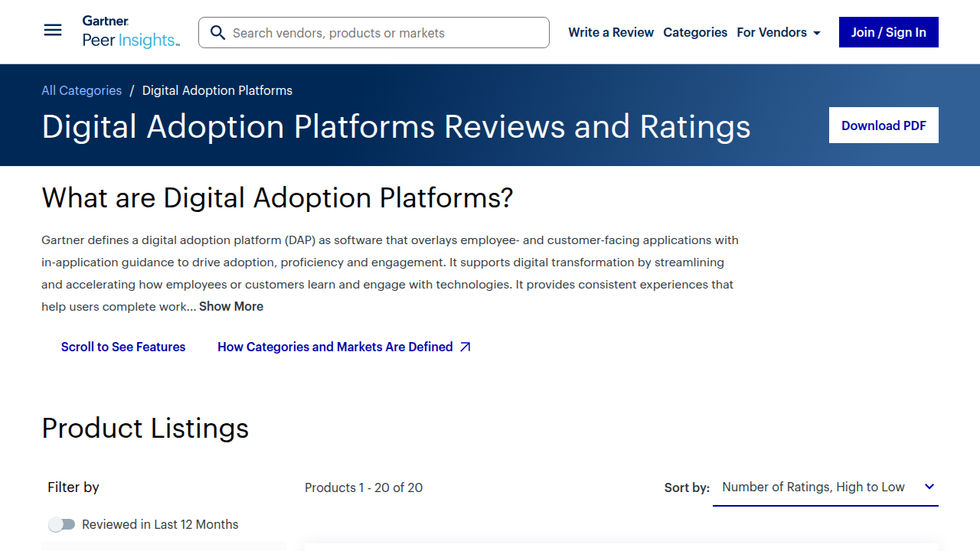The height and width of the screenshot is (551, 980).
Task: Click Show More to expand description
Action: pyautogui.click(x=231, y=306)
